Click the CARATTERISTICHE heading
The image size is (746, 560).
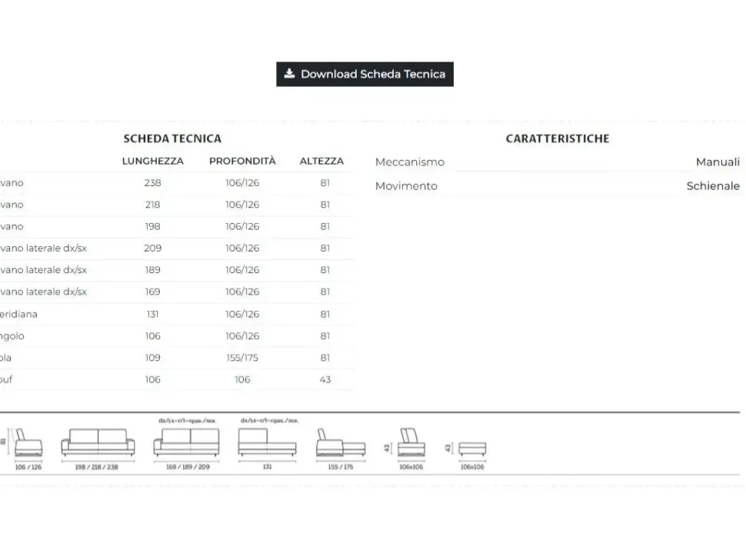click(558, 138)
